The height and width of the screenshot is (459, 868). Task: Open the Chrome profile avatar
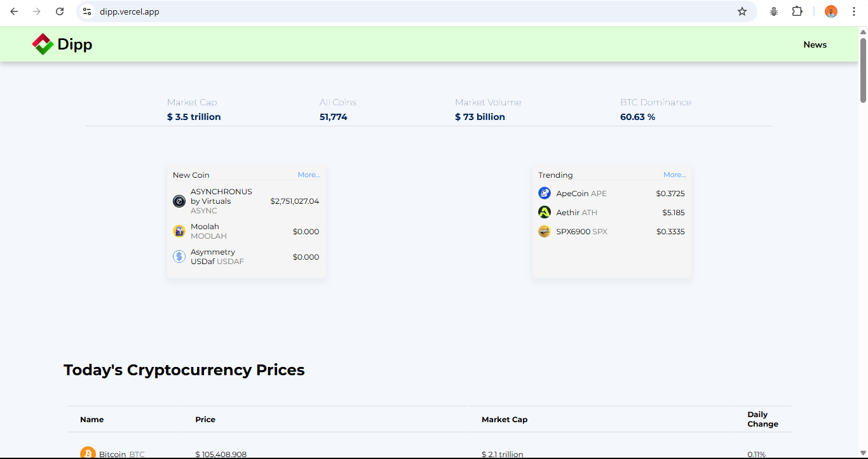pos(831,11)
